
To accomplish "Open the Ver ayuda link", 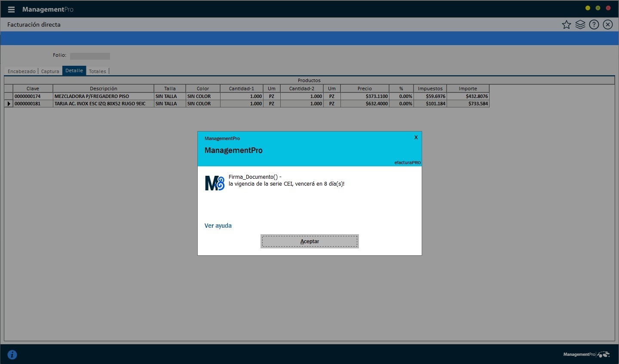I will coord(218,226).
